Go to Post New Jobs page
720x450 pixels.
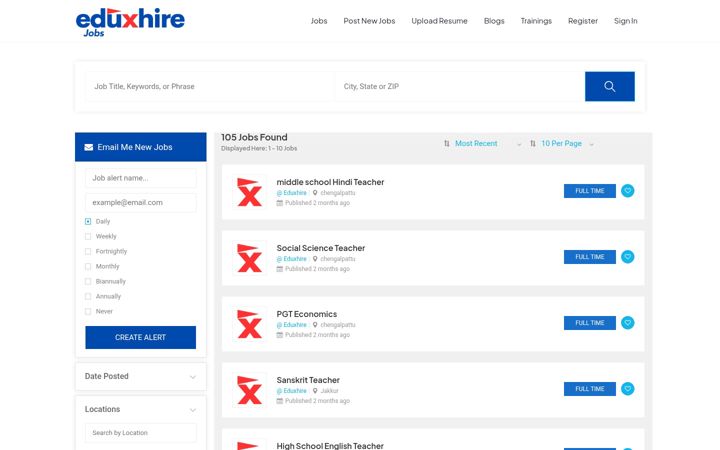point(369,21)
